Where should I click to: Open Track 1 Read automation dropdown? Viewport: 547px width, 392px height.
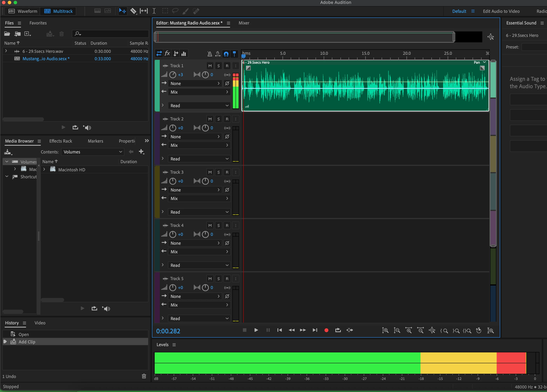199,106
